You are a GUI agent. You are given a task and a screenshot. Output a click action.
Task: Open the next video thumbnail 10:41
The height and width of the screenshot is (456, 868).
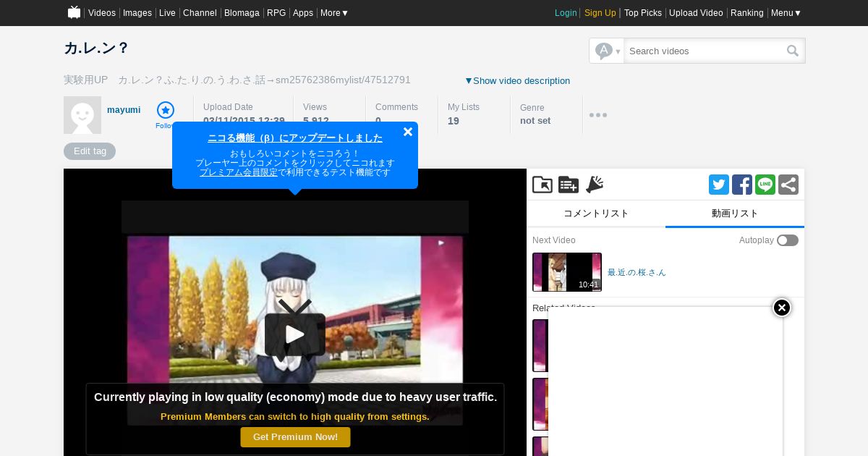[567, 272]
